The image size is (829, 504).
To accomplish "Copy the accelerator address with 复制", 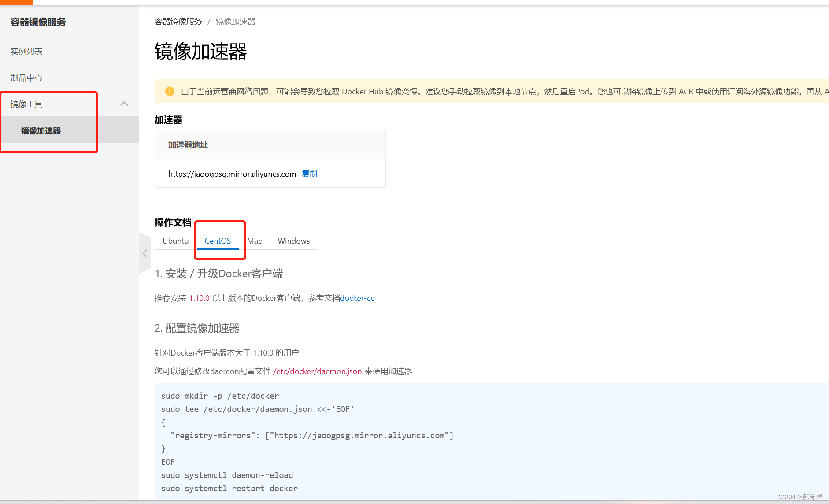I will click(310, 174).
